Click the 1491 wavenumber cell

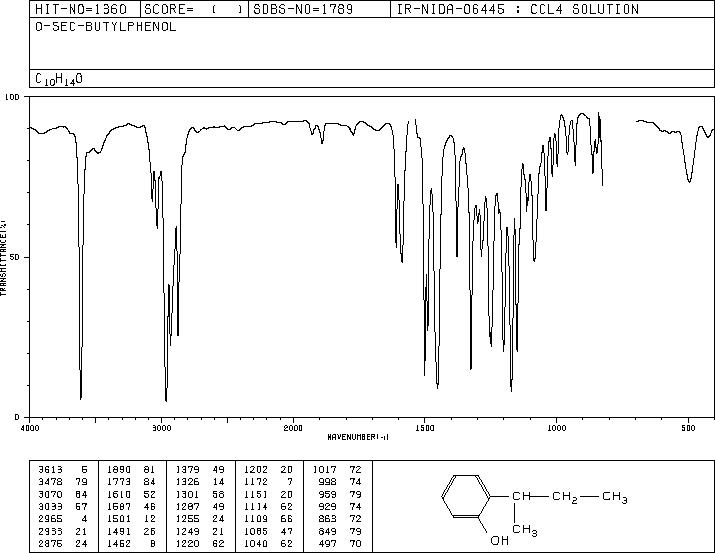coord(119,531)
